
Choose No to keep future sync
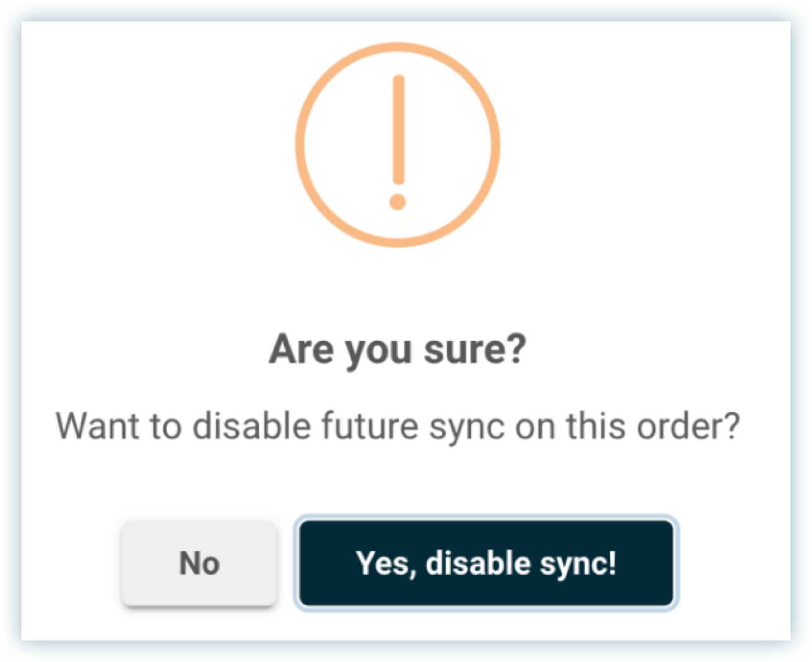(x=199, y=563)
